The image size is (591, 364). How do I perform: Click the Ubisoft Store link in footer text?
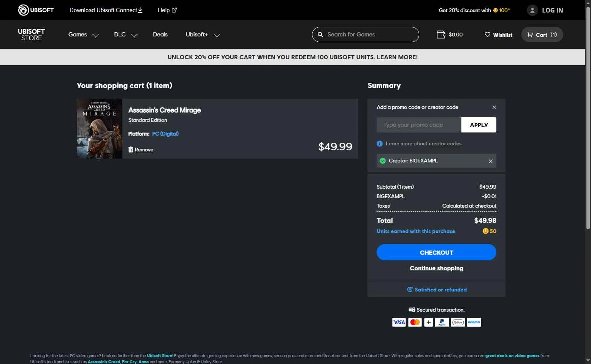pyautogui.click(x=159, y=356)
